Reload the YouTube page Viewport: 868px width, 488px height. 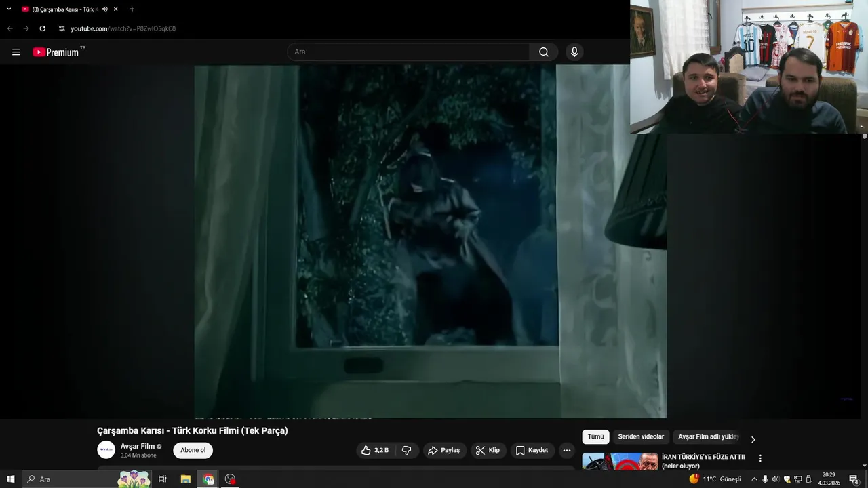click(42, 28)
